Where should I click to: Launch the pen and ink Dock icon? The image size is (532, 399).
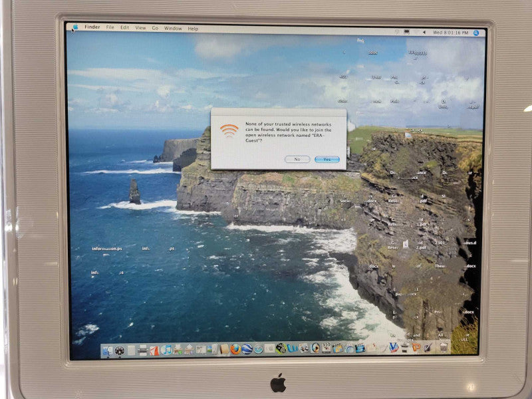428,347
